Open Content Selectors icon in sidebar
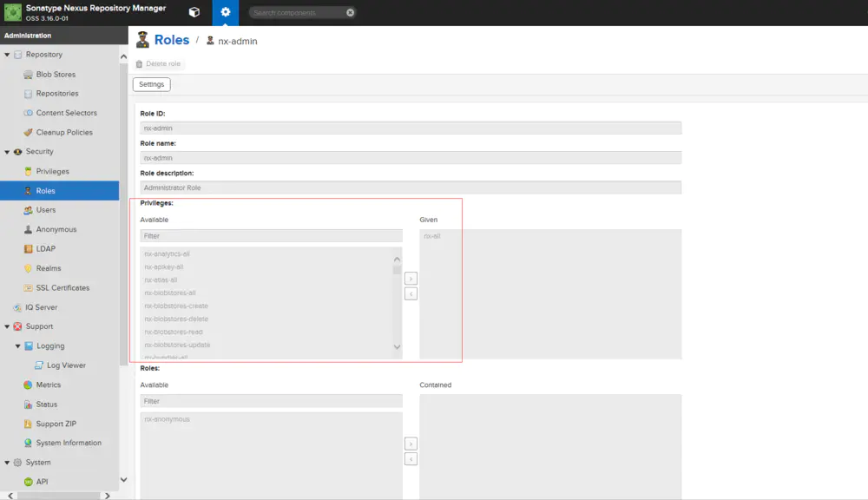 pos(29,113)
